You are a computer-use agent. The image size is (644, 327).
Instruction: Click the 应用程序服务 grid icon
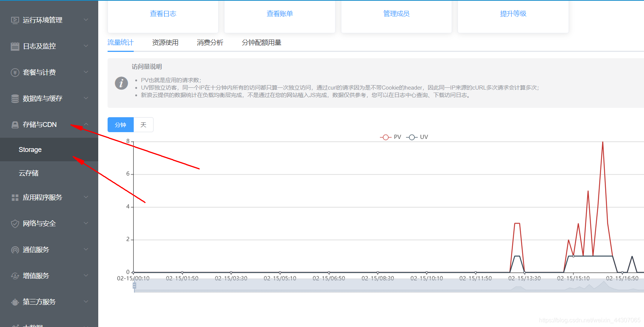[x=15, y=197]
